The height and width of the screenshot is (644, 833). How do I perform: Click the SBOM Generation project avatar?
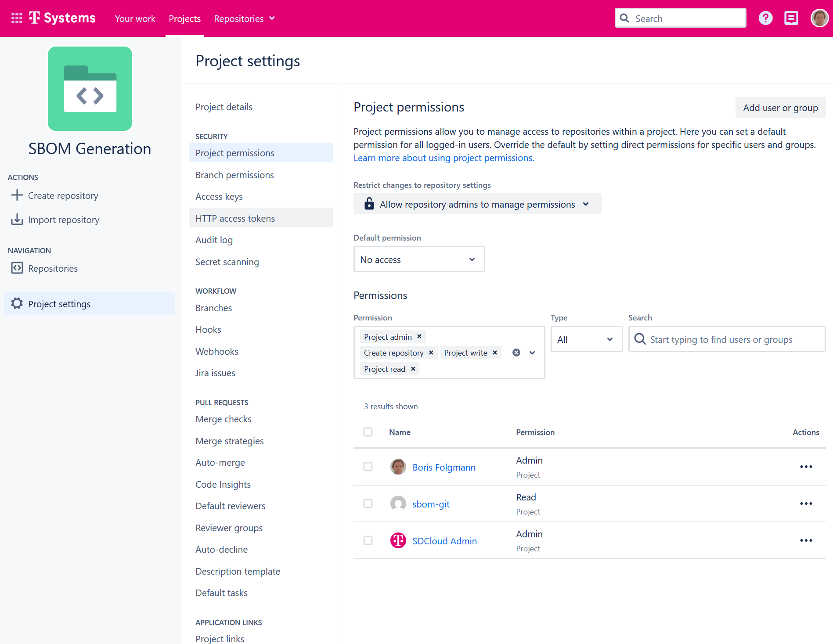[90, 89]
